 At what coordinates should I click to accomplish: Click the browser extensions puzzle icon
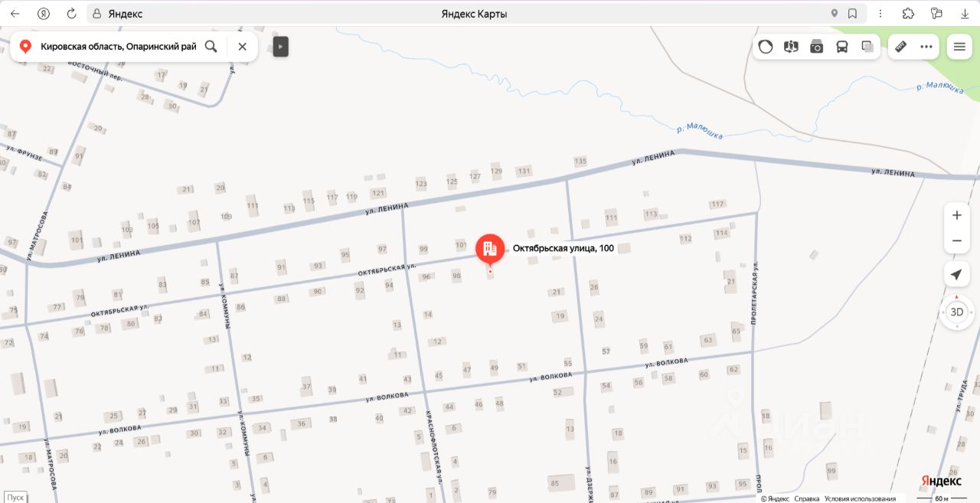pos(909,14)
